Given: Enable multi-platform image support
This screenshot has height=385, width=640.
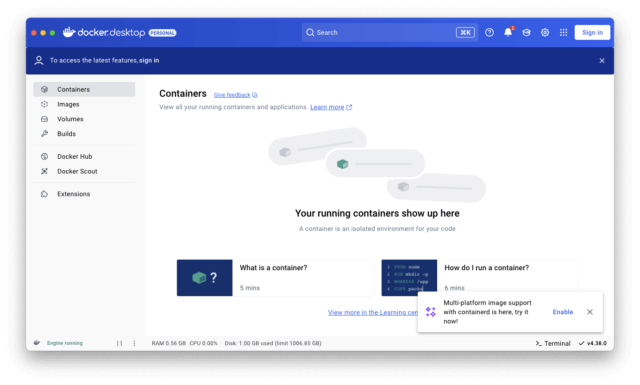Looking at the screenshot, I should click(x=563, y=312).
